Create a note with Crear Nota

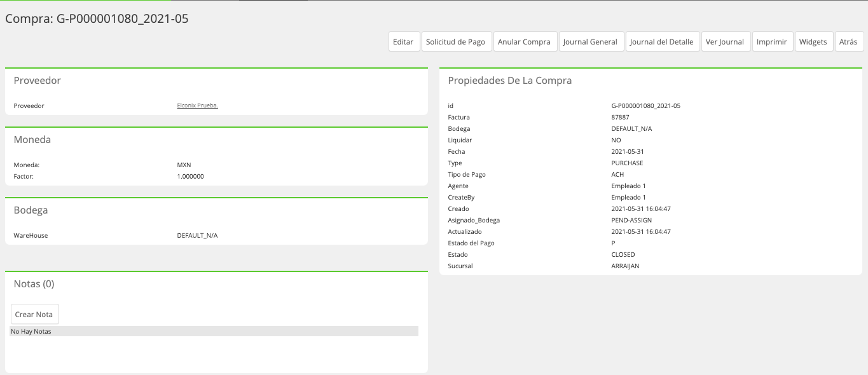coord(34,315)
